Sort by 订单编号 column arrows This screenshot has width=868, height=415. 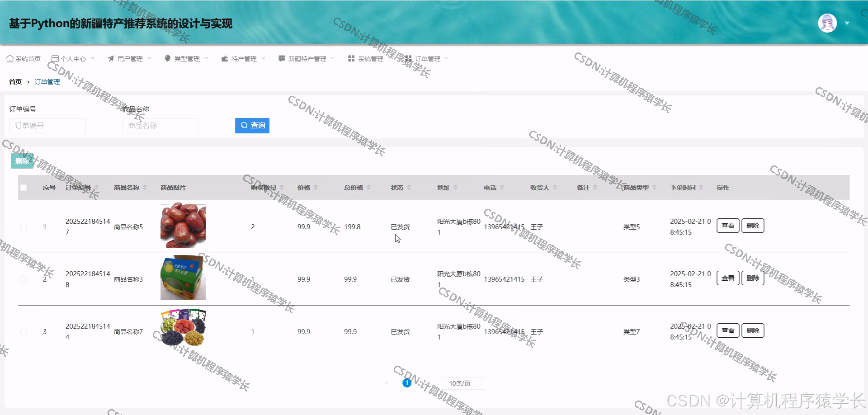(96, 188)
